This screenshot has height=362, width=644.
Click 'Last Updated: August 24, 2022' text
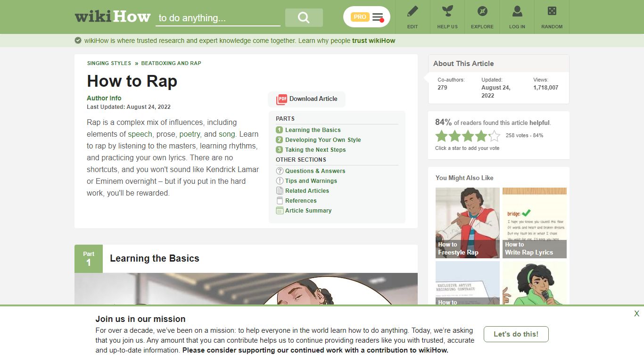pos(129,107)
